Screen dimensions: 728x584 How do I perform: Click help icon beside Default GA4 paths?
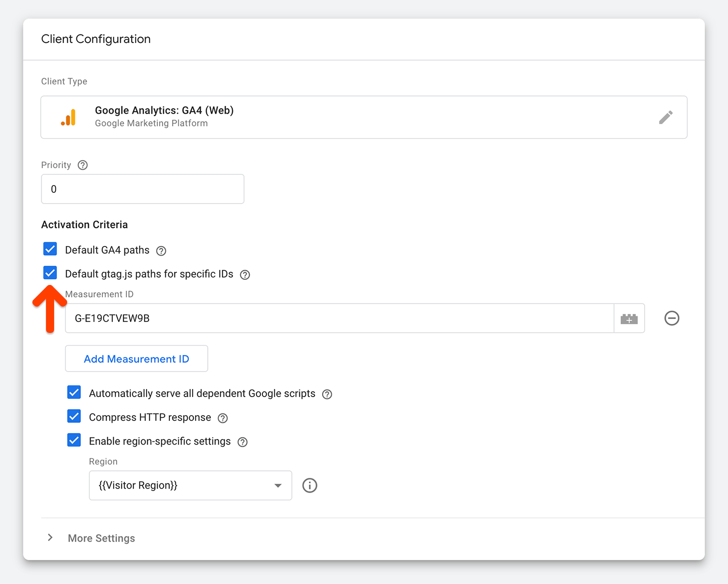coord(161,251)
